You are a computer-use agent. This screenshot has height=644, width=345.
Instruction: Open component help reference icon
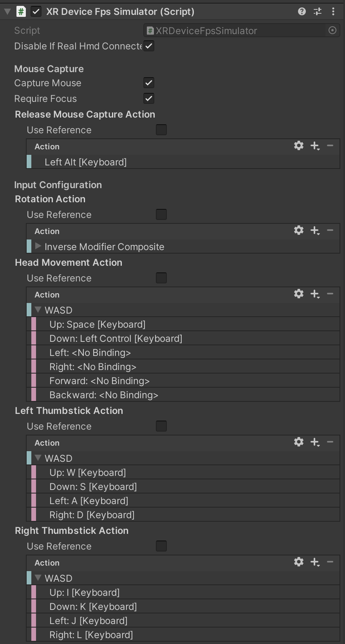pos(302,11)
